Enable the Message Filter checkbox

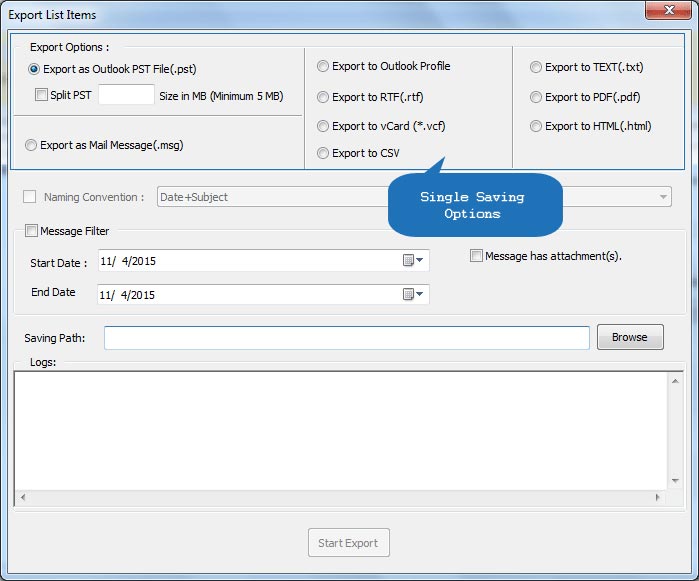point(31,231)
